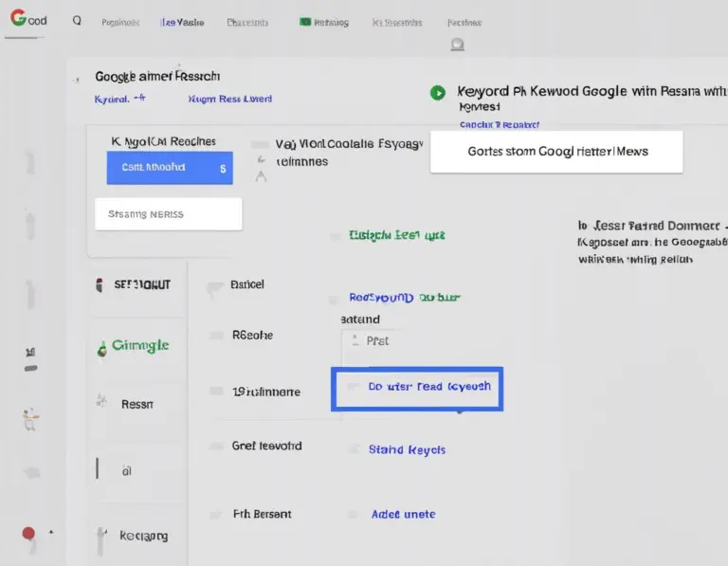728x566 pixels.
Task: Click the sparkle icon beside Ressn
Action: tap(100, 400)
